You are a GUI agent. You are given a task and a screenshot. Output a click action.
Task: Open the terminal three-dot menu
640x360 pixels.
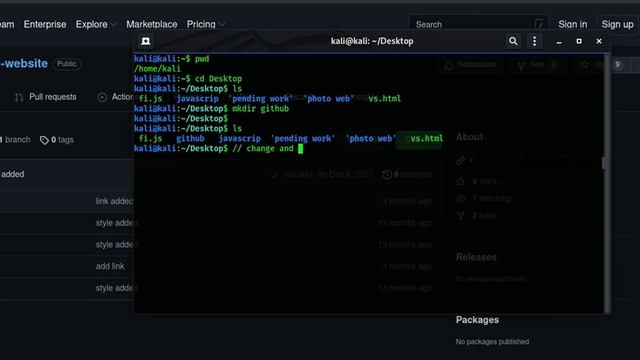tap(534, 41)
